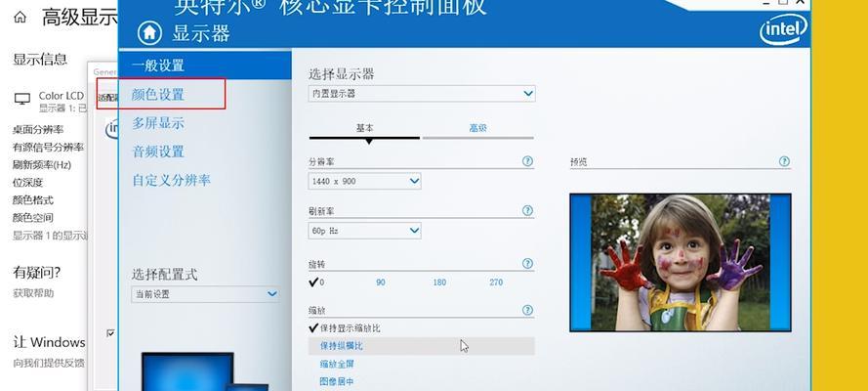Select 缩放全屏 scaling option
This screenshot has width=868, height=391.
point(337,365)
